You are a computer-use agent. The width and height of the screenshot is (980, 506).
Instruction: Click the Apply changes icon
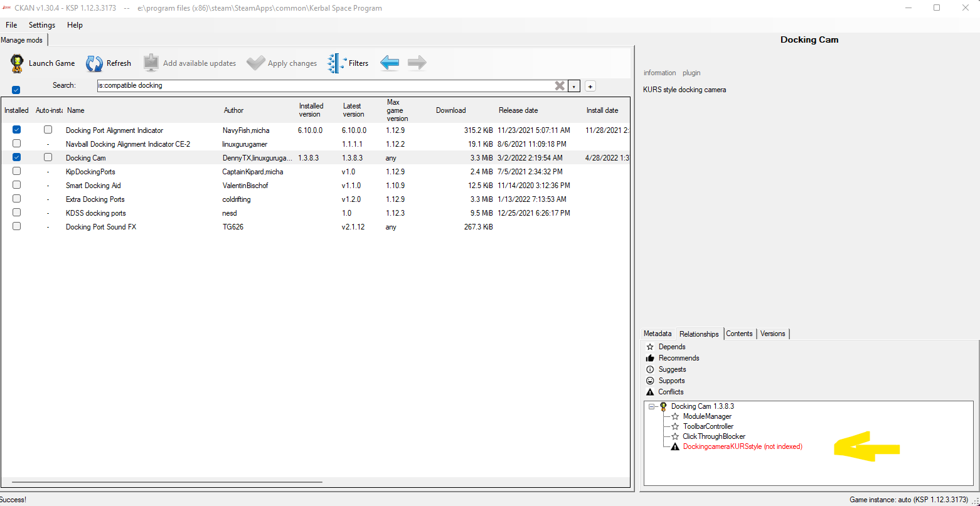tap(257, 63)
